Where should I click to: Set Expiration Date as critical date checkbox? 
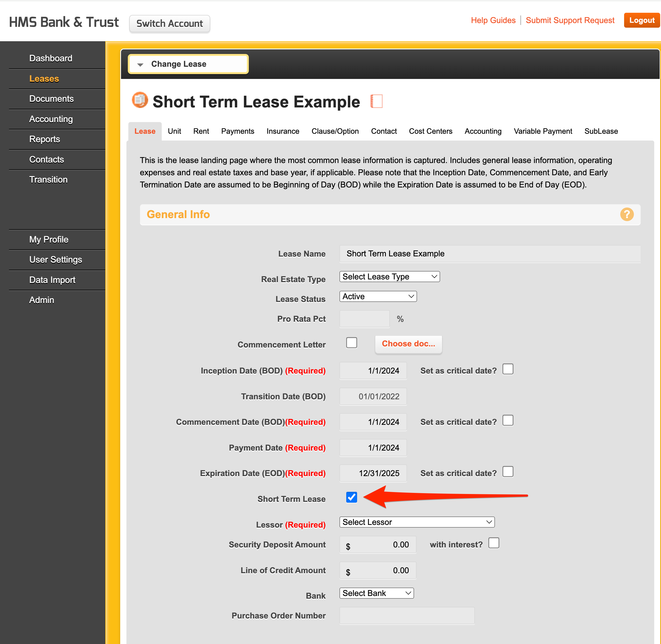(507, 471)
